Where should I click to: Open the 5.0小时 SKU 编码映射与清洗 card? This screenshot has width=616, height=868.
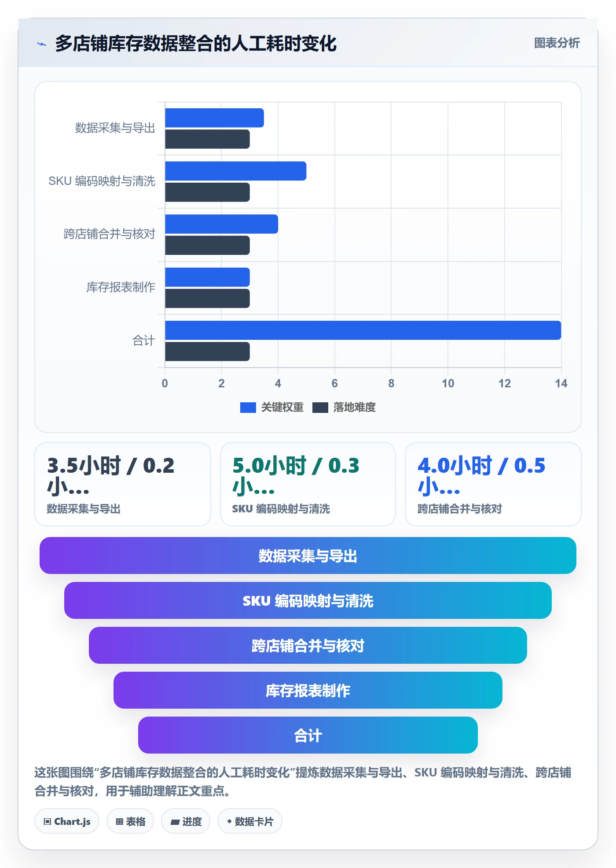[308, 484]
